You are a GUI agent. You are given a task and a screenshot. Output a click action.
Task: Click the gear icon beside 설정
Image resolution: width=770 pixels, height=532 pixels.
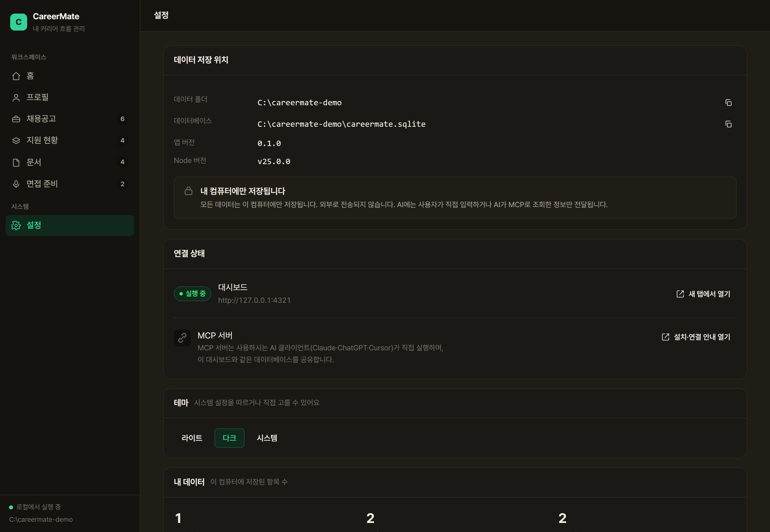pyautogui.click(x=16, y=225)
